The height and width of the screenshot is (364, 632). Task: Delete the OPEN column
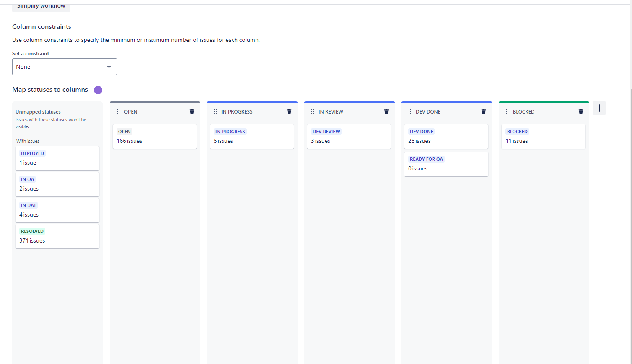192,111
